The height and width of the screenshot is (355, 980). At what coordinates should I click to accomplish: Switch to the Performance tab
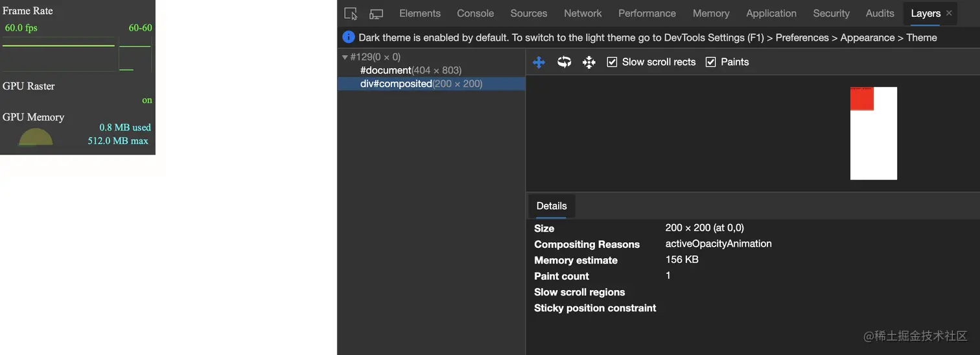coord(647,14)
